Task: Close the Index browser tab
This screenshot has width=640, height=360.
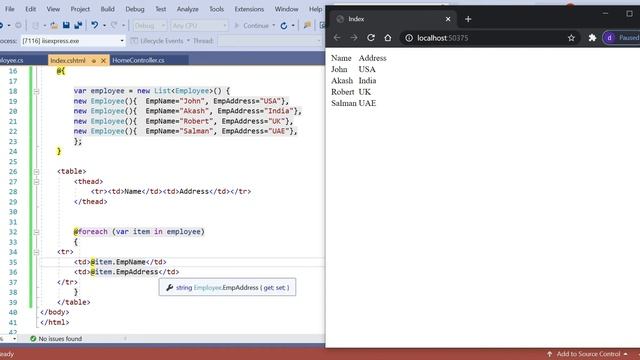Action: click(x=448, y=19)
